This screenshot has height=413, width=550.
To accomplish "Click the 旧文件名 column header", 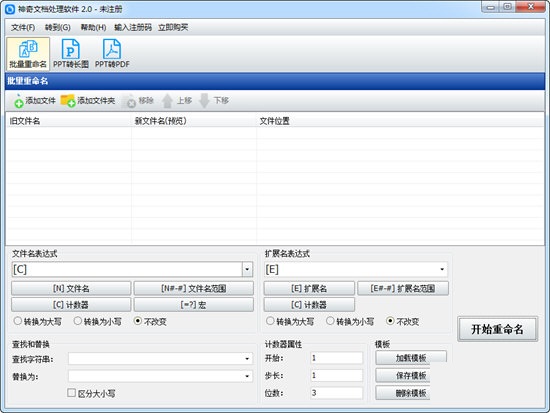I will click(68, 121).
